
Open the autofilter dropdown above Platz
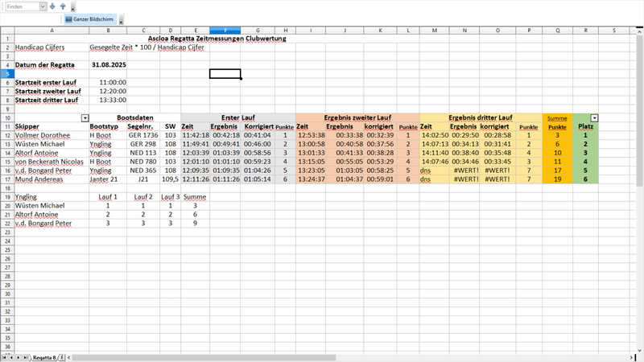(x=594, y=118)
